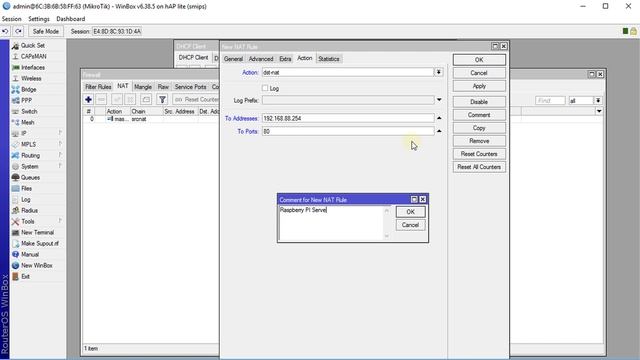The image size is (640, 360).
Task: Switch to Service Ports tab in Firewall
Action: point(190,87)
